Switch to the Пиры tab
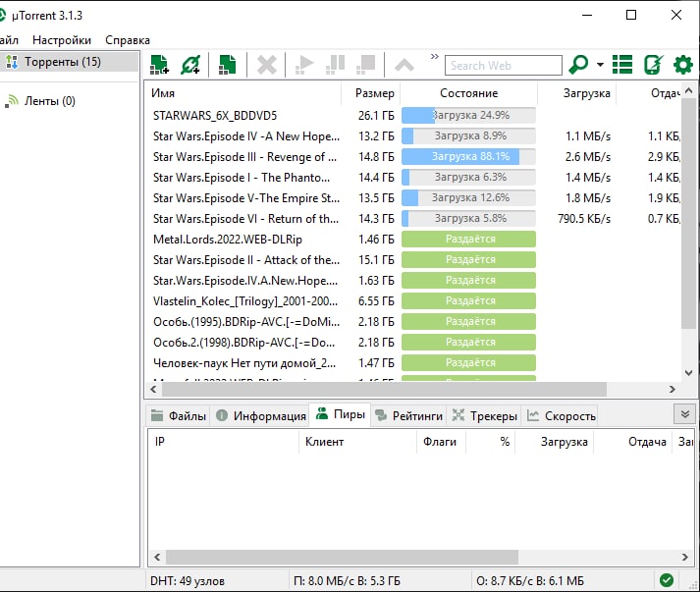The image size is (700, 592). 341,414
